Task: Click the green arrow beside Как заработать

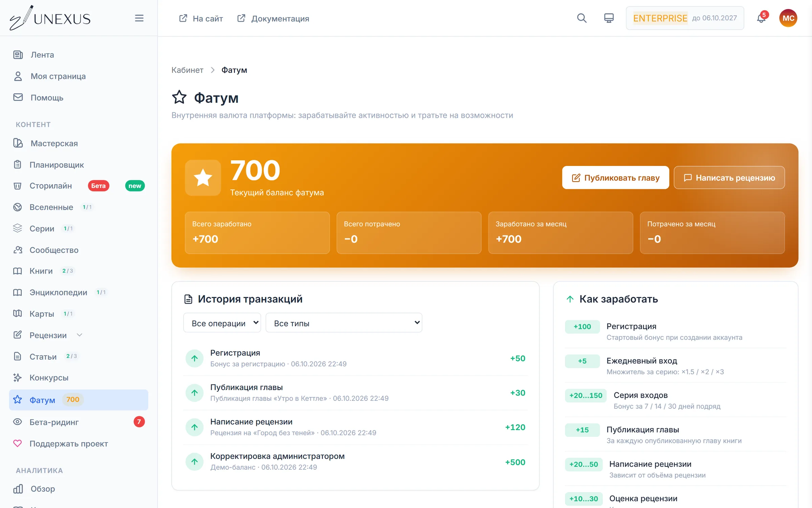Action: tap(570, 299)
